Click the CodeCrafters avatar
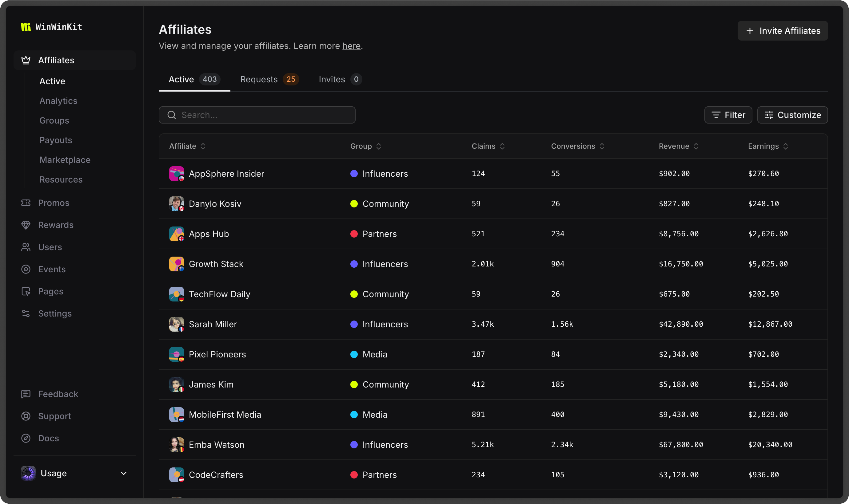This screenshot has height=504, width=849. pos(176,475)
